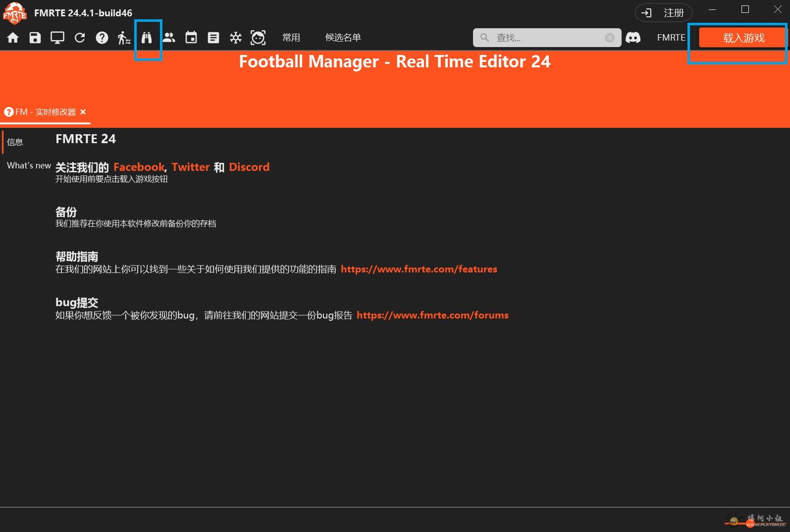Open the snowflake freeze icon
790x532 pixels.
(236, 38)
